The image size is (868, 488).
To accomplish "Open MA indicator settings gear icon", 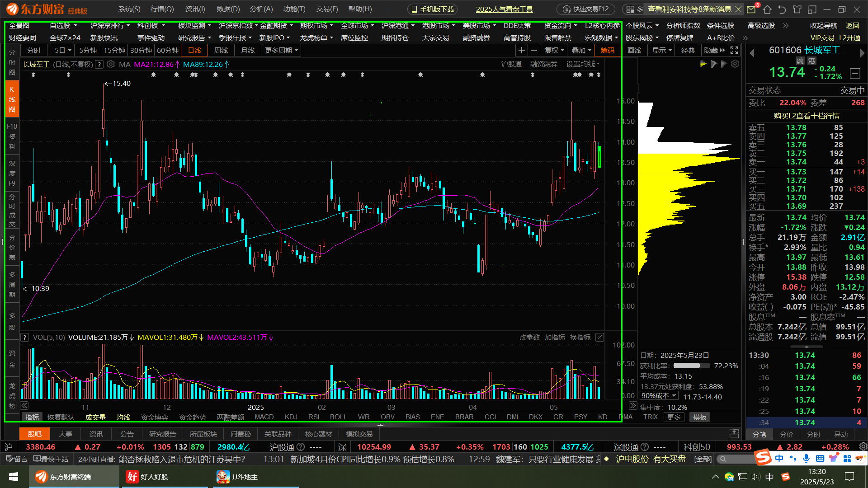I will [111, 64].
